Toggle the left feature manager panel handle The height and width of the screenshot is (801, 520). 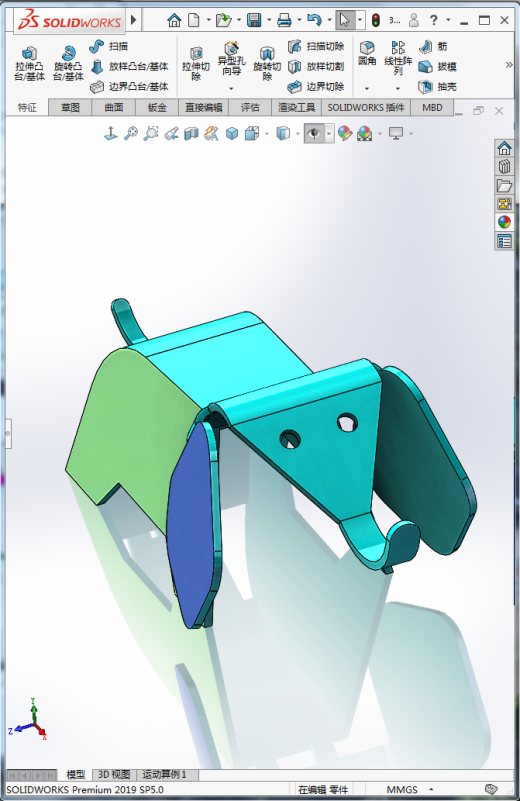point(8,434)
